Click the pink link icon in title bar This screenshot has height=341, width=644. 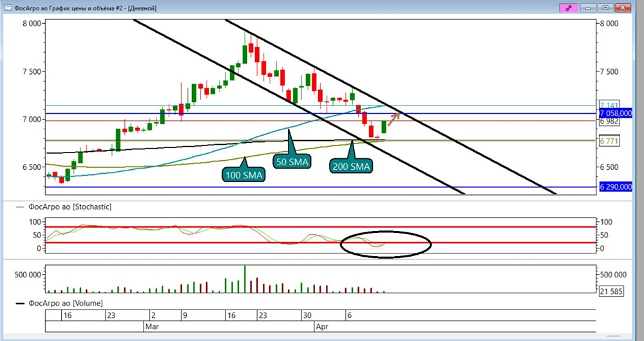pyautogui.click(x=569, y=8)
